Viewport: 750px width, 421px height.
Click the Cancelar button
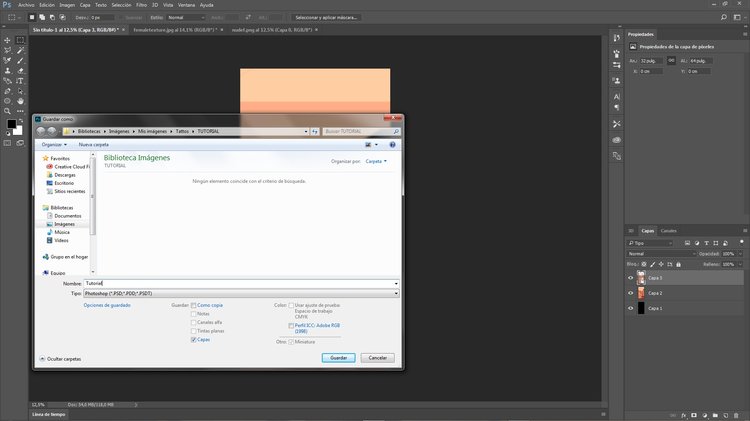[377, 358]
